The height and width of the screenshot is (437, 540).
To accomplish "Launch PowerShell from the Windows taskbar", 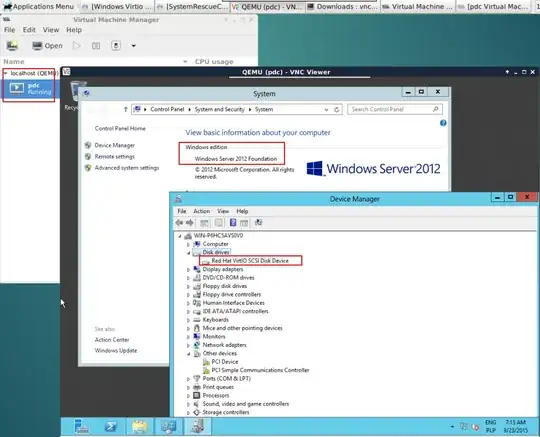I will click(111, 427).
